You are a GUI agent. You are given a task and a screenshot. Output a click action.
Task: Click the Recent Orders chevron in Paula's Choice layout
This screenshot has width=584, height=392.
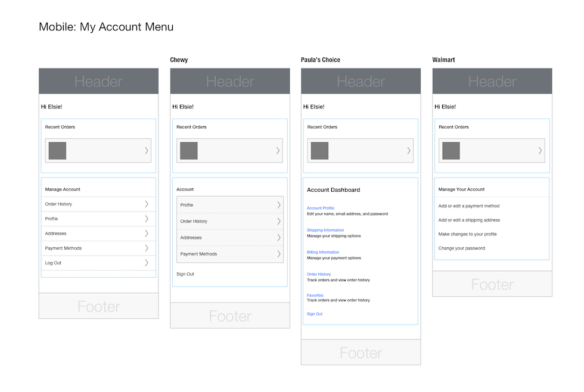pyautogui.click(x=409, y=151)
